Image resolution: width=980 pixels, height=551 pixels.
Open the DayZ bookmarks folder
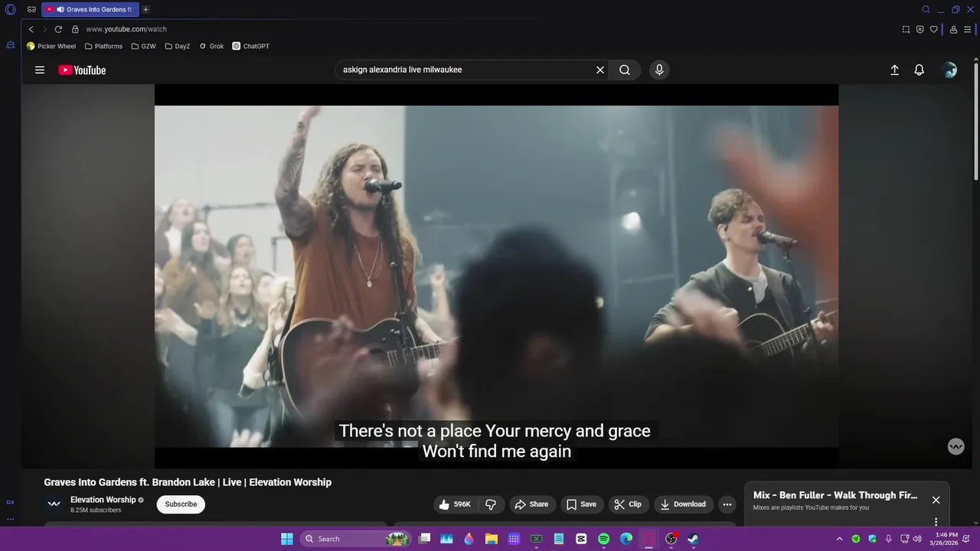178,46
